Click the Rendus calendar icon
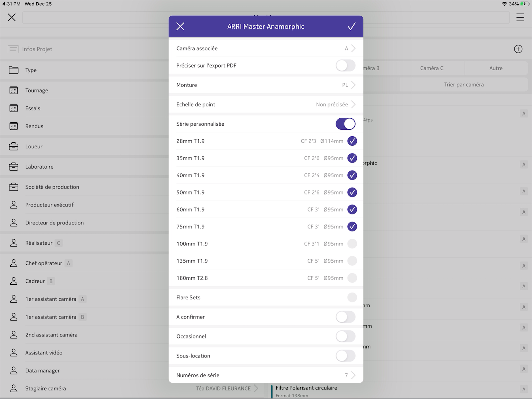The image size is (532, 399). (14, 126)
